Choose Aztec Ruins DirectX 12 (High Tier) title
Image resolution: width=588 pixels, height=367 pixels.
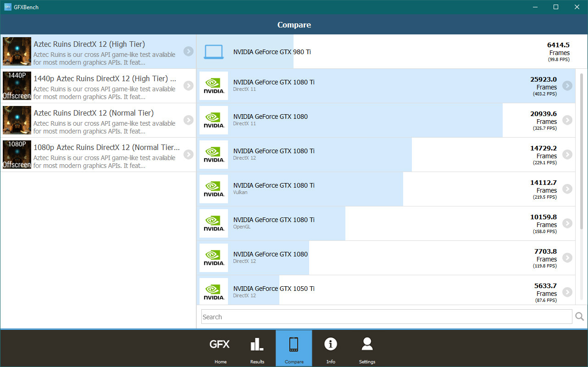click(89, 44)
